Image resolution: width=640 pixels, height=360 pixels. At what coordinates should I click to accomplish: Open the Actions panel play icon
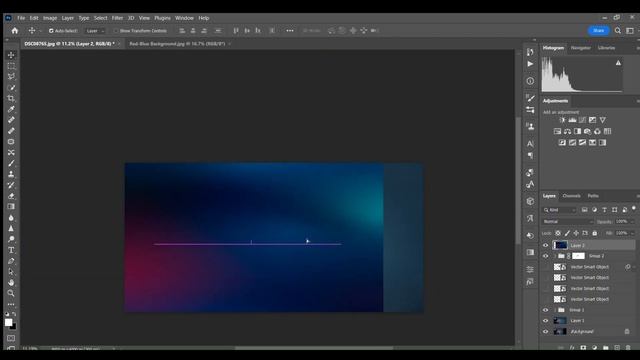pyautogui.click(x=530, y=64)
